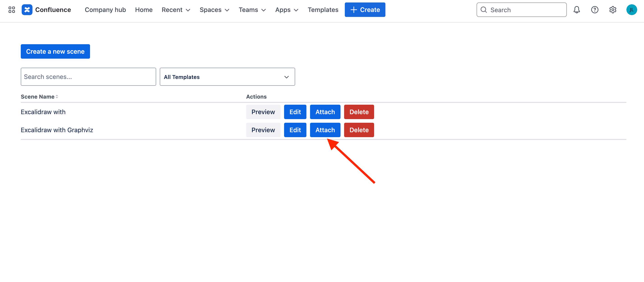Open the JL profile avatar
644x282 pixels.
click(x=632, y=10)
